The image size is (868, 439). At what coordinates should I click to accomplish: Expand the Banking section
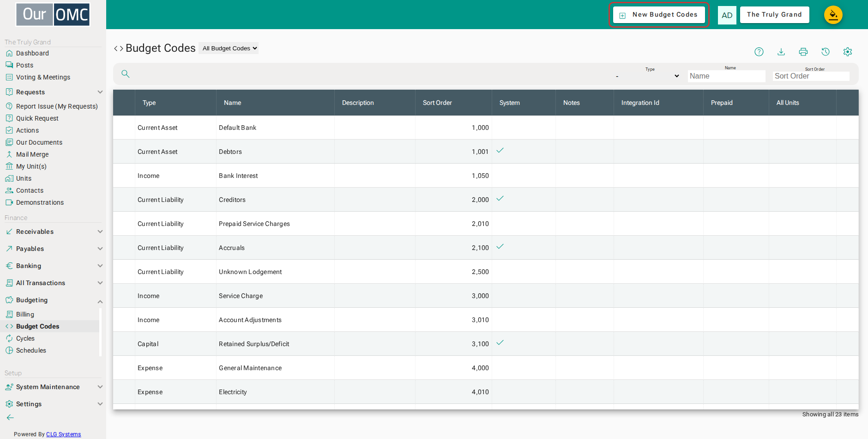pyautogui.click(x=53, y=266)
